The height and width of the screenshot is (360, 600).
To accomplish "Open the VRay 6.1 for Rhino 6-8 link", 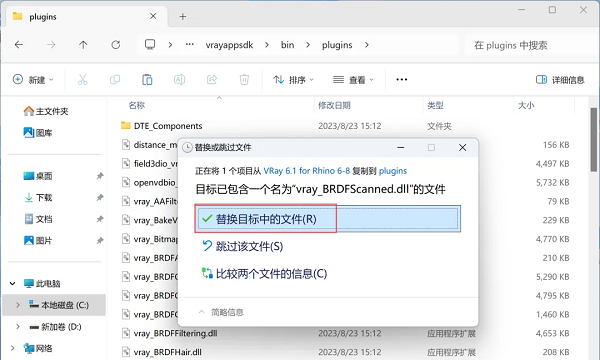I will (307, 171).
